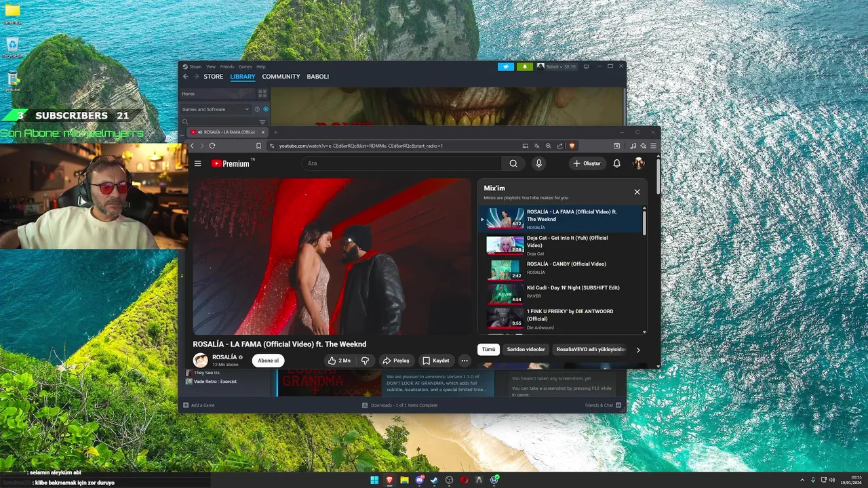The image size is (868, 488).
Task: Open Brave Leo AI sparkle icon
Action: (643, 146)
